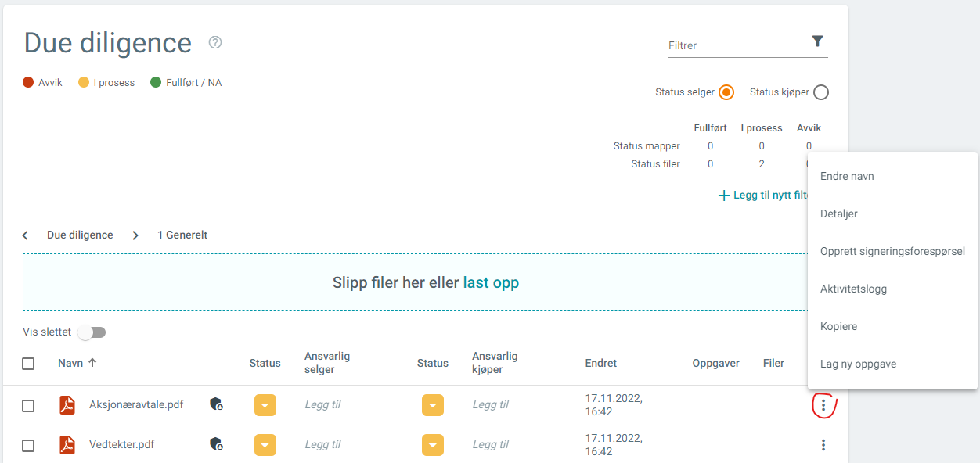Click the Aksjonæravtale.pdf PDF file icon
This screenshot has height=463, width=980.
point(68,405)
